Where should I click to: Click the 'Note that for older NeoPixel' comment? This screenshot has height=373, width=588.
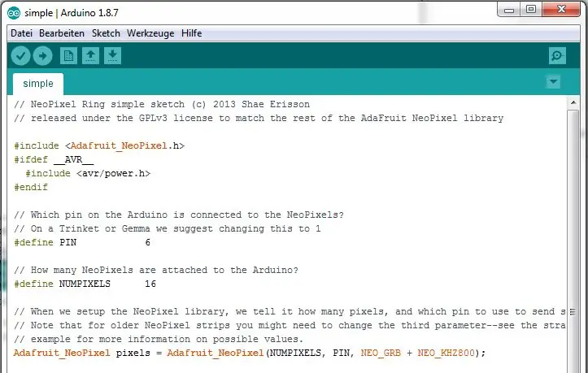coord(290,325)
